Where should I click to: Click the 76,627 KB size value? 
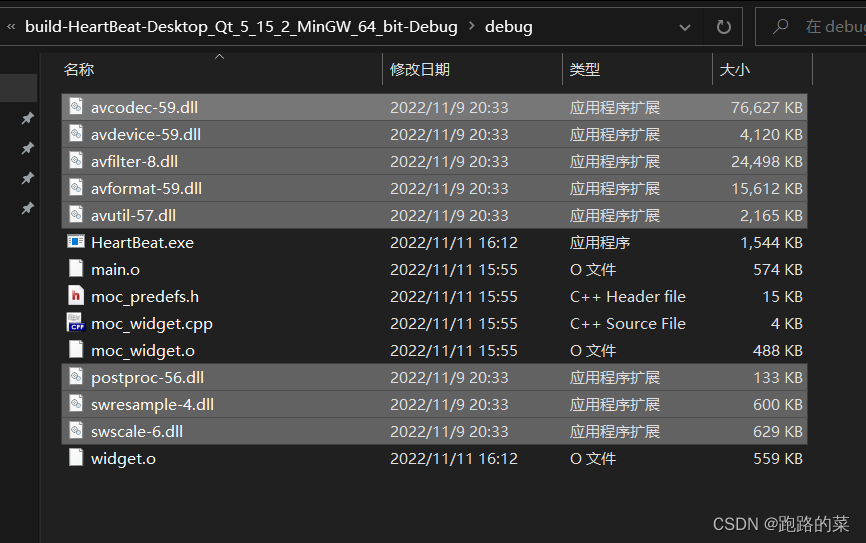(x=767, y=107)
